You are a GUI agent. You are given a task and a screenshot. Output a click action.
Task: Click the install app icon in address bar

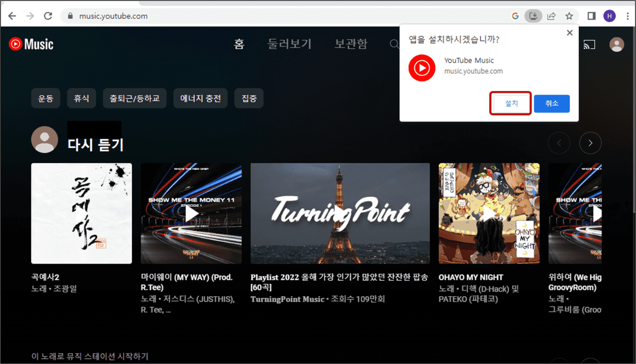(533, 16)
